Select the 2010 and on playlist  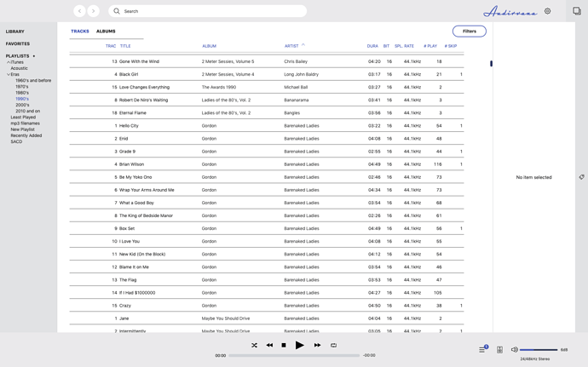(x=28, y=111)
